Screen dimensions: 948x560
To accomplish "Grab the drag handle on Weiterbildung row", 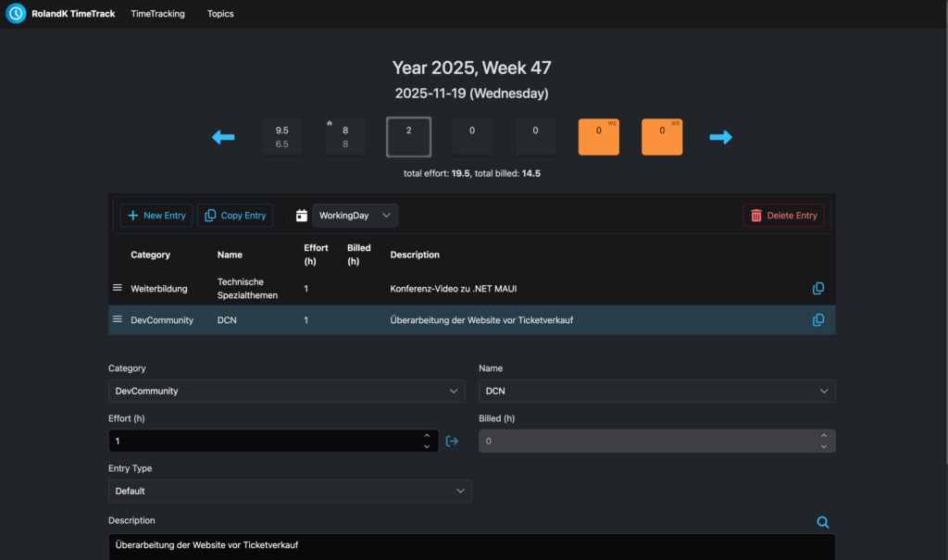I will (118, 288).
